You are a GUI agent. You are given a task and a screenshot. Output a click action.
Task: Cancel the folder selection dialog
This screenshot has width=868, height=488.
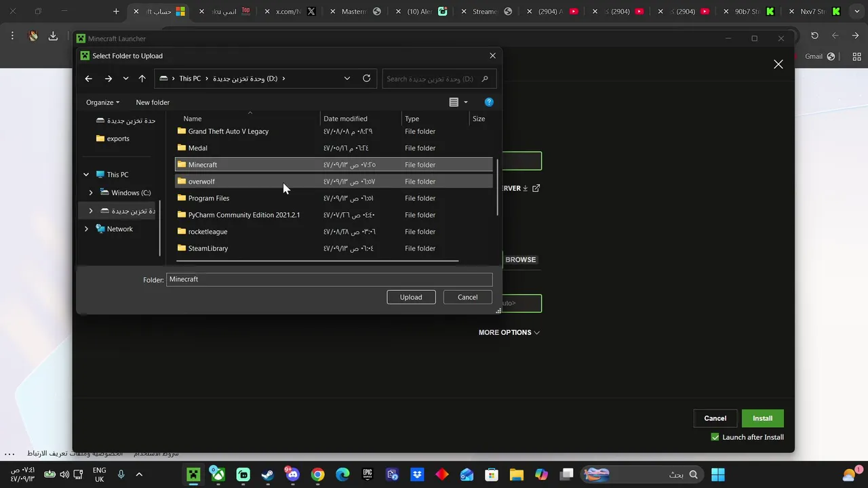point(467,297)
